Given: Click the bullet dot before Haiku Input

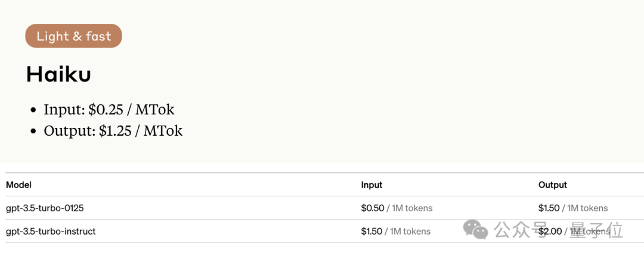Looking at the screenshot, I should 33,110.
